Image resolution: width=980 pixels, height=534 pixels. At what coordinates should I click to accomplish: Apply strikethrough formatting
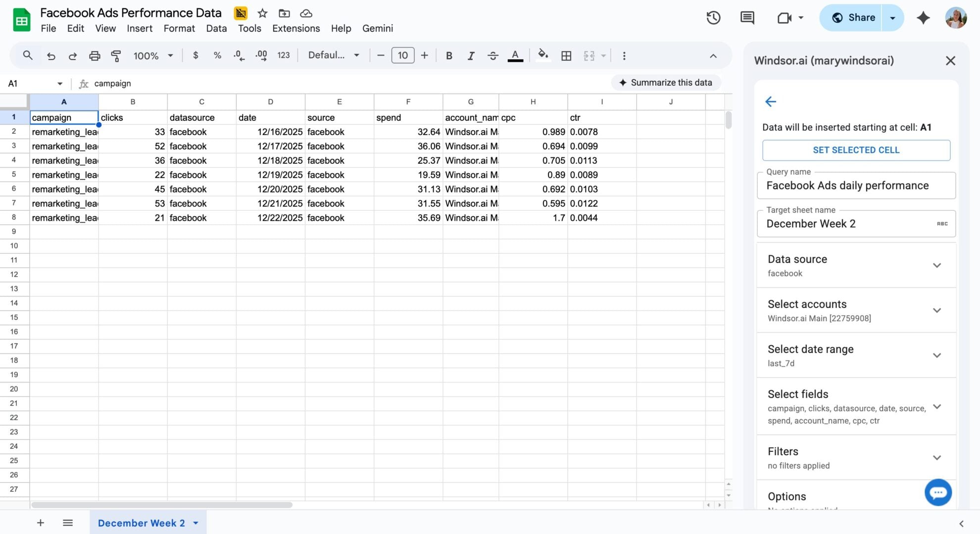coord(493,55)
